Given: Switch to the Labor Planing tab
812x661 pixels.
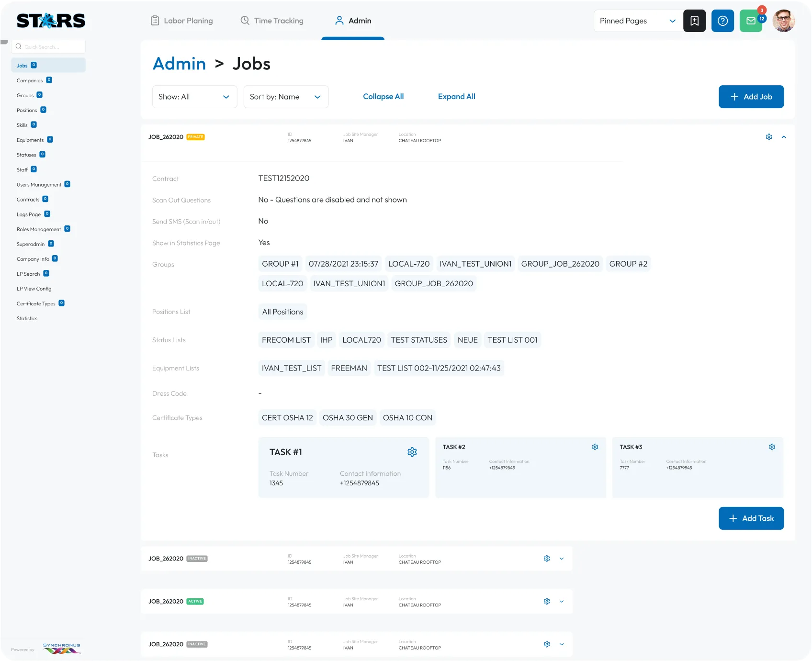Looking at the screenshot, I should click(182, 21).
